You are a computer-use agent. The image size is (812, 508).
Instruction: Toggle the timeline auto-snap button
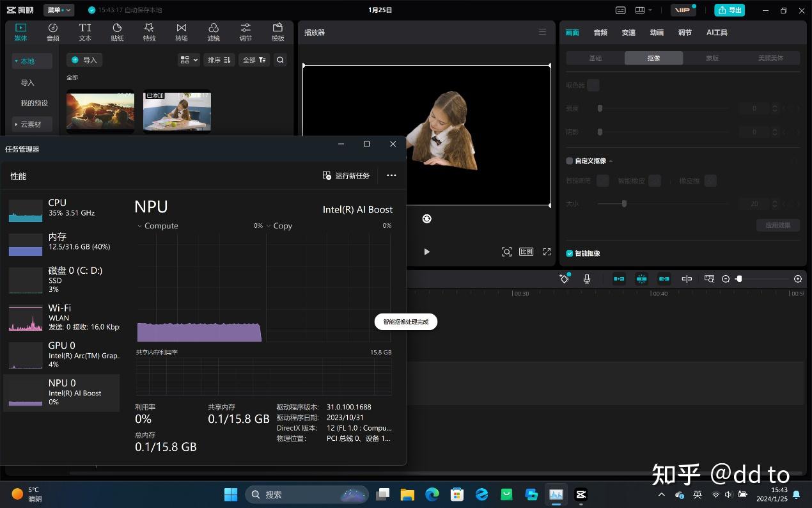pyautogui.click(x=641, y=279)
